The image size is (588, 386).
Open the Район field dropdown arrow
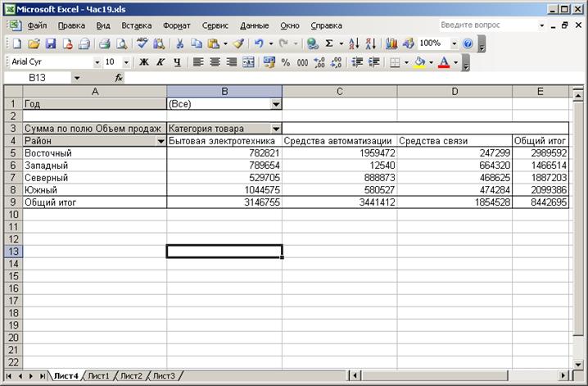coord(161,141)
